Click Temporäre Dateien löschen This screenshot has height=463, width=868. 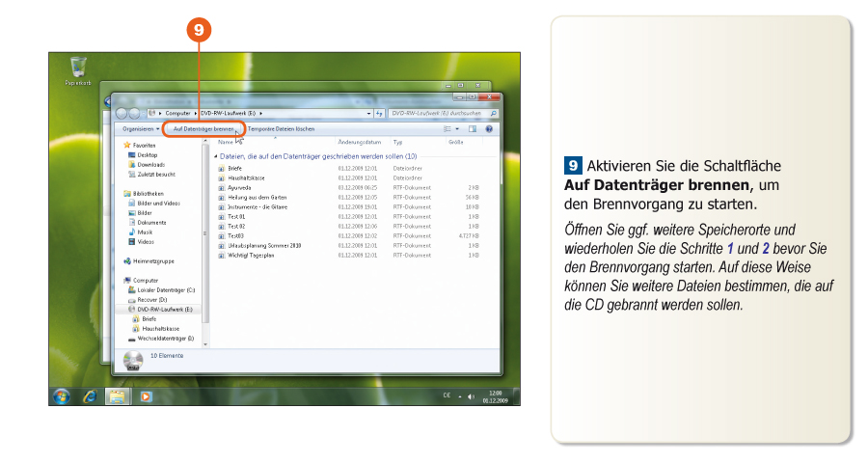point(281,128)
